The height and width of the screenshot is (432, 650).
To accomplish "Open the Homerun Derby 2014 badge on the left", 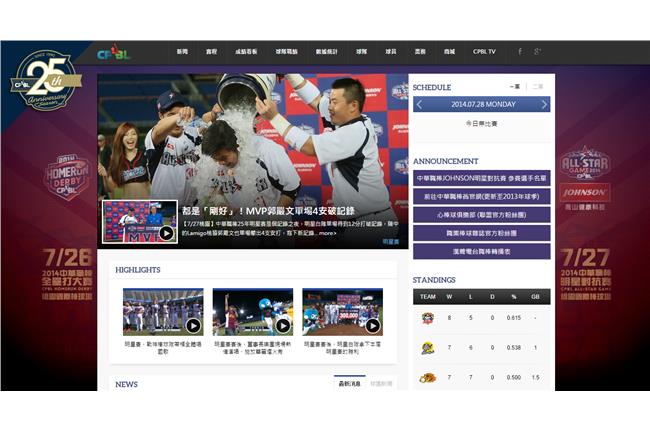I will coord(66,176).
